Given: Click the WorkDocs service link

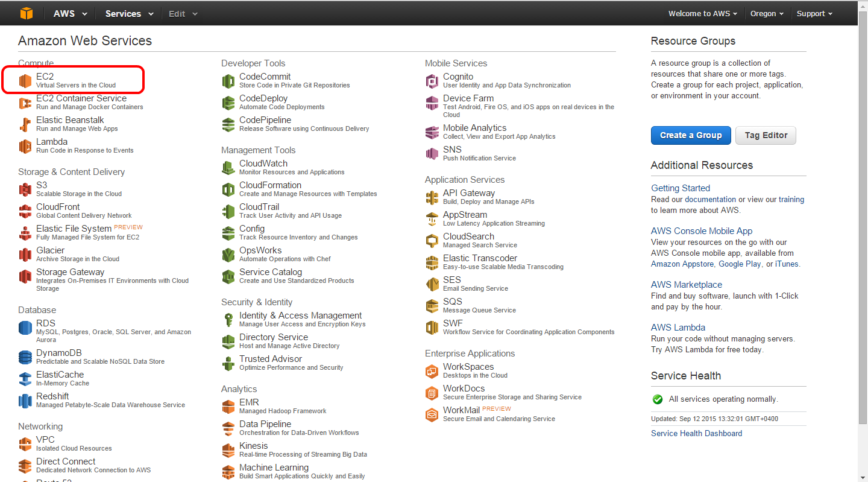Looking at the screenshot, I should pos(464,388).
